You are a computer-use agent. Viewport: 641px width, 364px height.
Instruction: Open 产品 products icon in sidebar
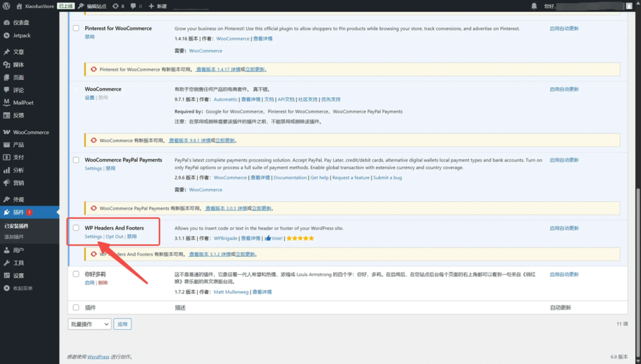click(6, 144)
